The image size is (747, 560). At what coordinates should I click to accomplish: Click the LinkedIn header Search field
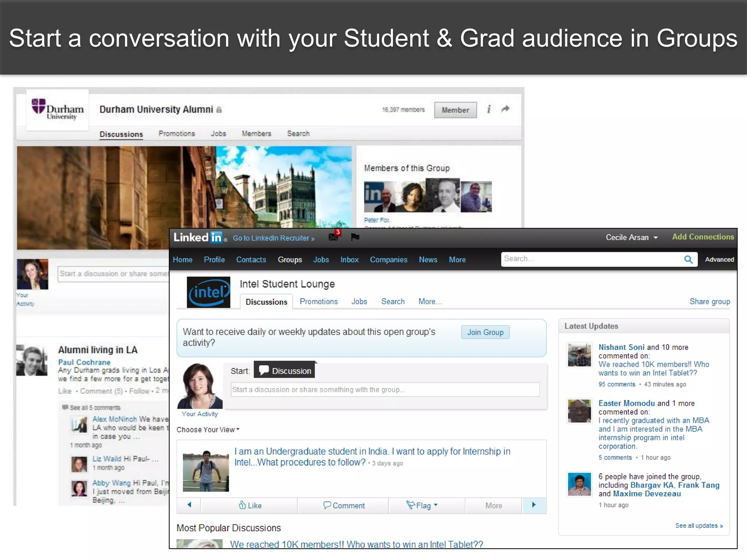tap(599, 259)
